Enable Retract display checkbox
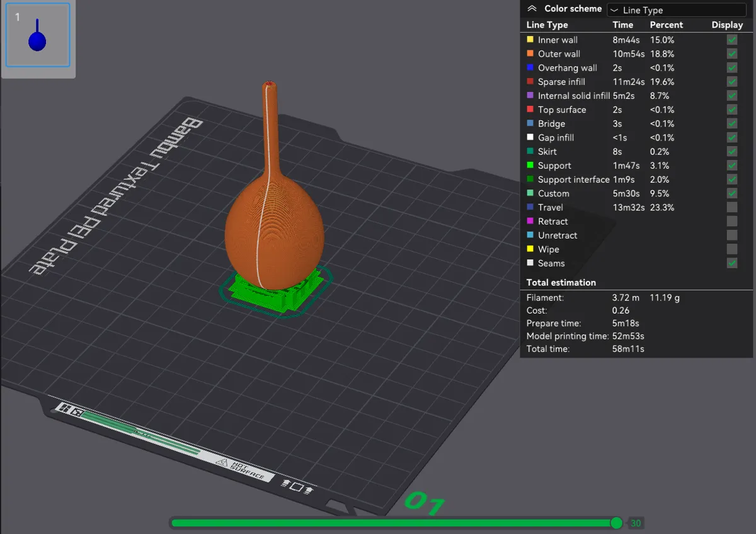The height and width of the screenshot is (534, 756). (732, 221)
